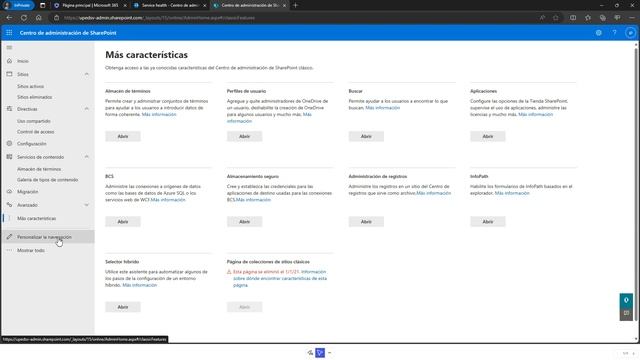Click the ellipsis icon for Mostrar todo
Screen dimensions: 640x360
pos(9,250)
